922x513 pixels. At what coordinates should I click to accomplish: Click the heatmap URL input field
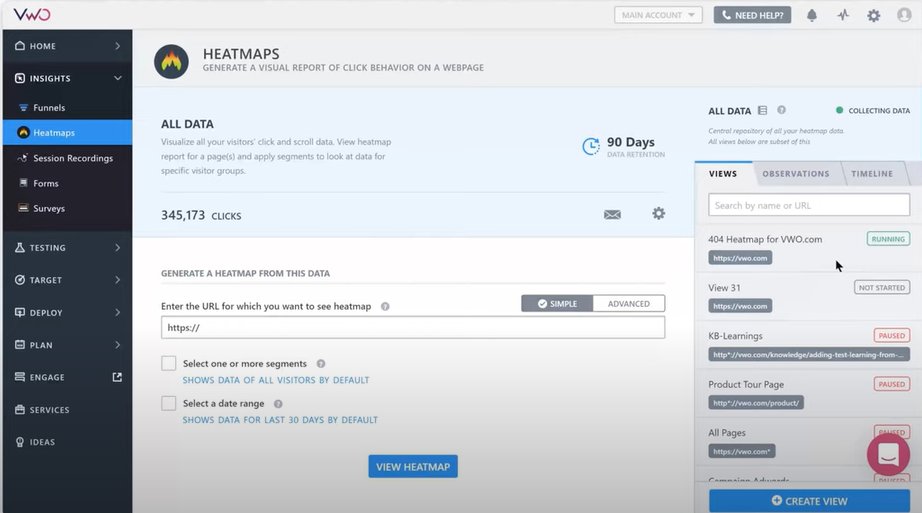pyautogui.click(x=413, y=328)
